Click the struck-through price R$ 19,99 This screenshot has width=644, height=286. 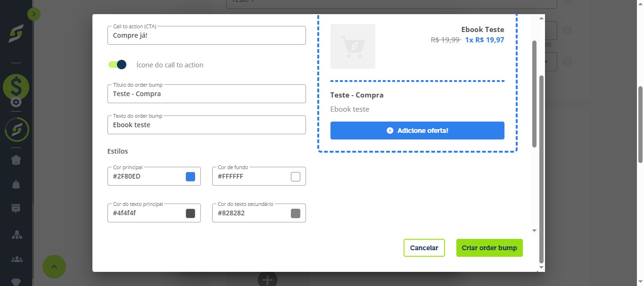[x=446, y=40]
